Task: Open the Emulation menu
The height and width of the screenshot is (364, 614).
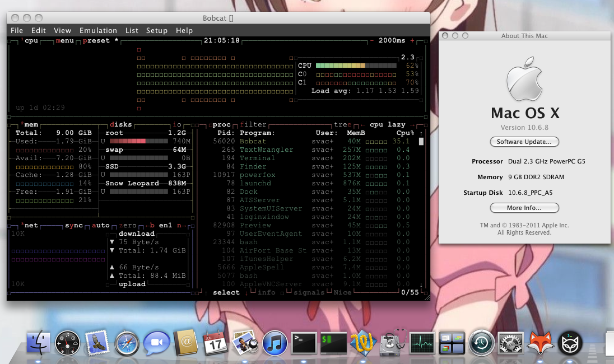Action: pyautogui.click(x=98, y=31)
